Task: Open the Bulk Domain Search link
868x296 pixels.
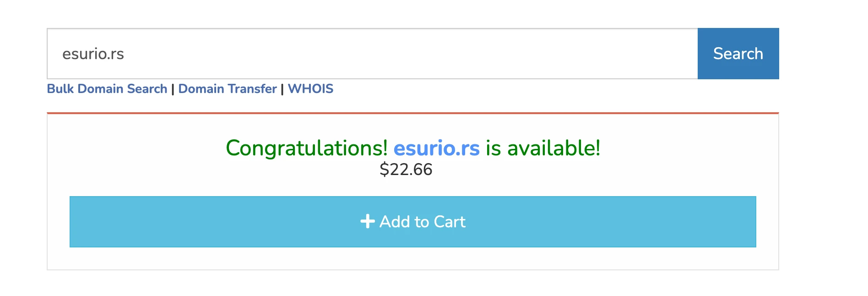Action: click(107, 89)
